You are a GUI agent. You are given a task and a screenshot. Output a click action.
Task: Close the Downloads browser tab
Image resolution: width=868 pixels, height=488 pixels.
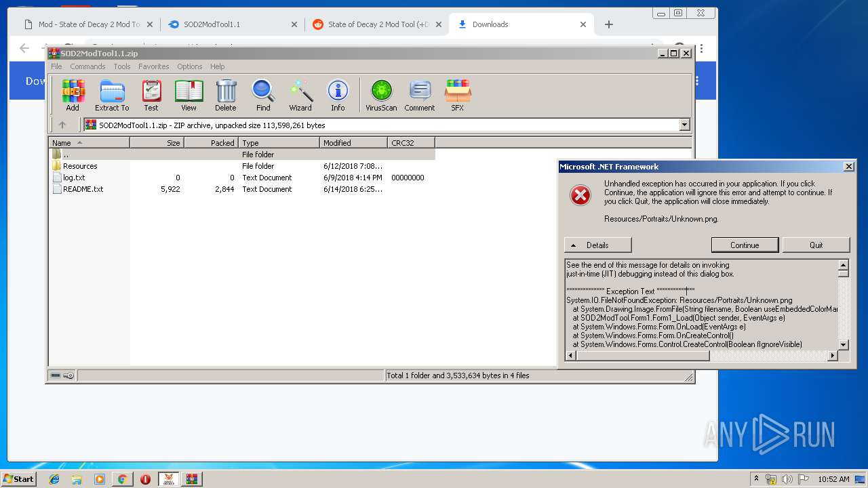click(x=583, y=24)
